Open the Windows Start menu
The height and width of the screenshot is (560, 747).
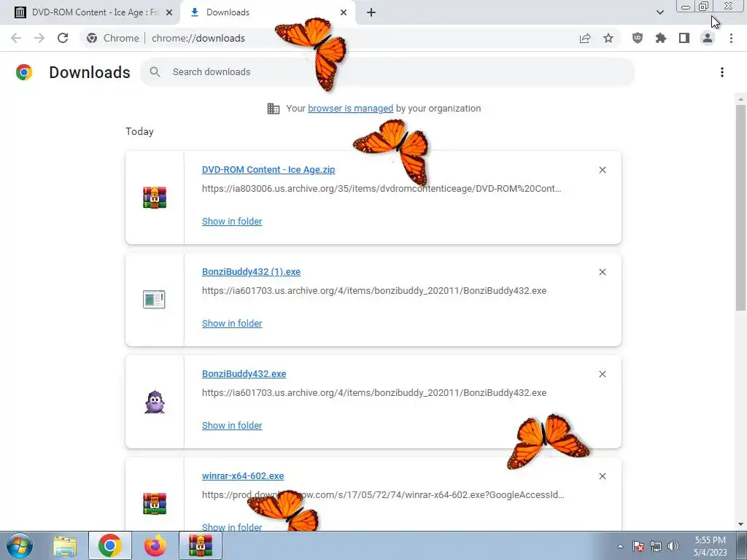[20, 545]
